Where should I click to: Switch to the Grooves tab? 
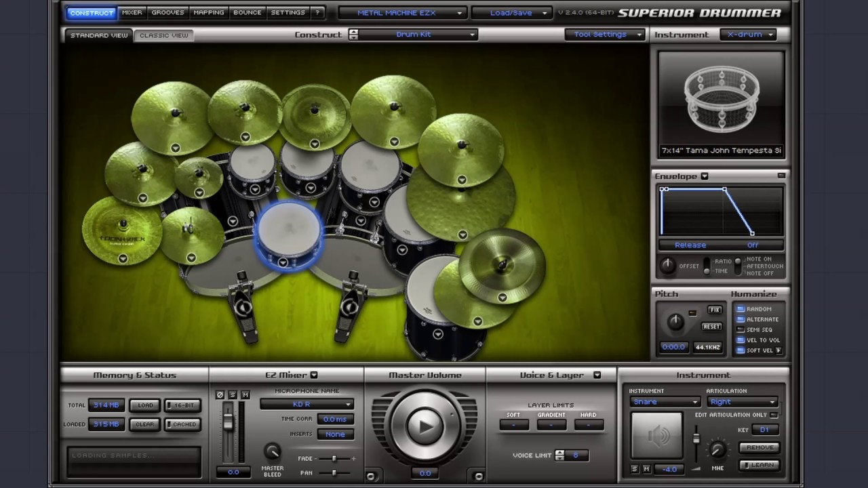pos(167,12)
